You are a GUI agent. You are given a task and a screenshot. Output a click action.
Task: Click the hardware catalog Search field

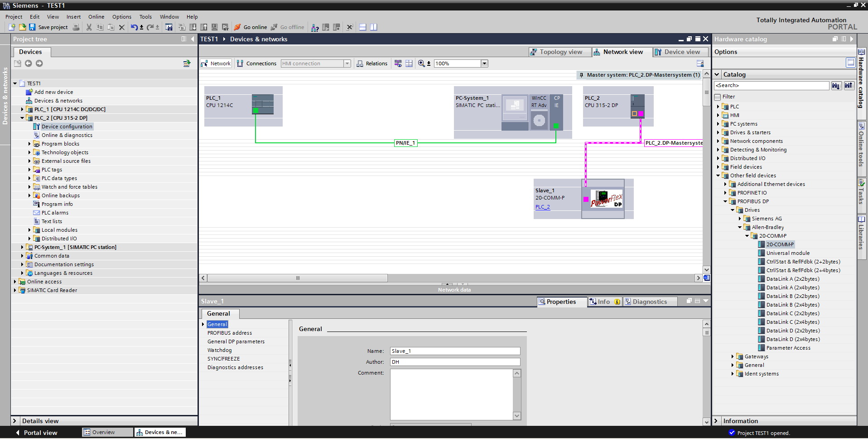click(x=772, y=85)
